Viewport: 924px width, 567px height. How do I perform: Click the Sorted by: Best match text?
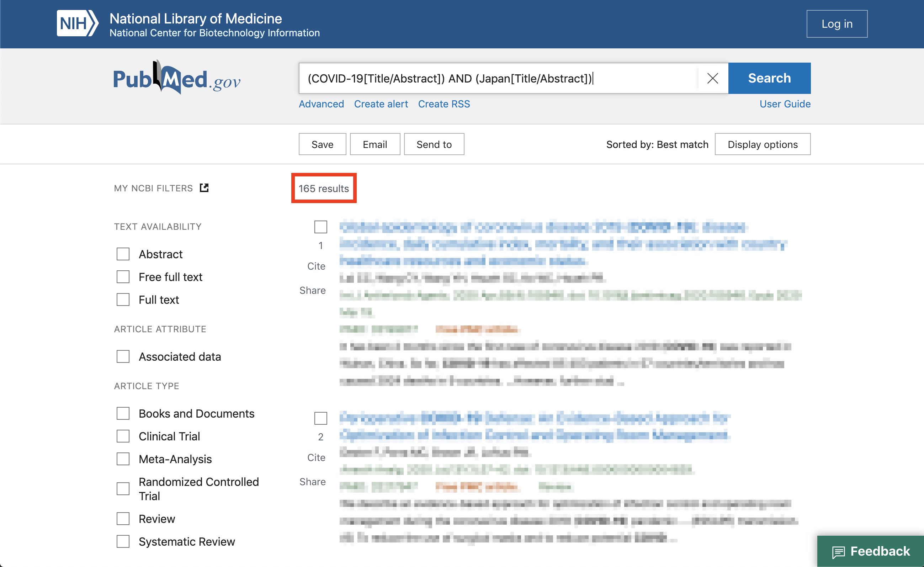pos(657,144)
